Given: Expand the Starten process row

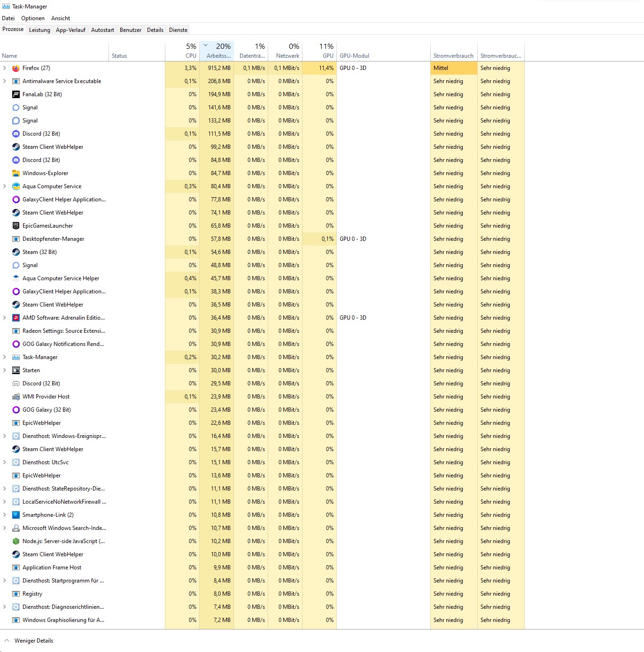Looking at the screenshot, I should tap(5, 370).
